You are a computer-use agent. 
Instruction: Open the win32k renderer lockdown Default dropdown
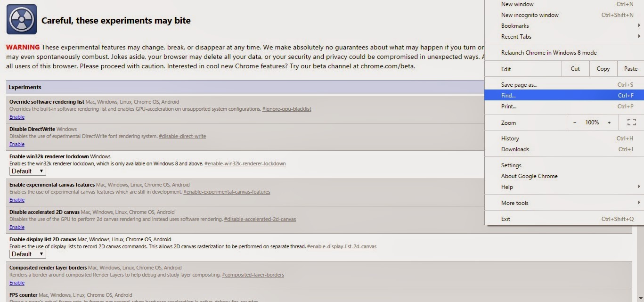point(28,171)
